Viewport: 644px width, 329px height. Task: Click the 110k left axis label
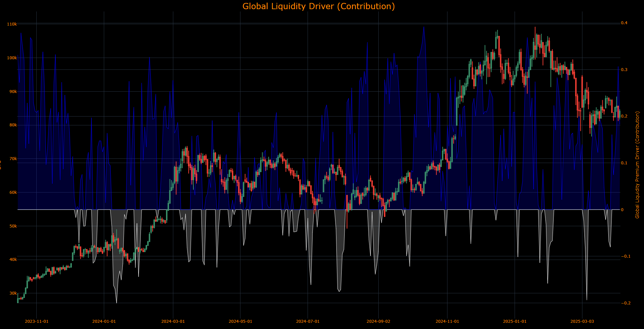(x=12, y=24)
